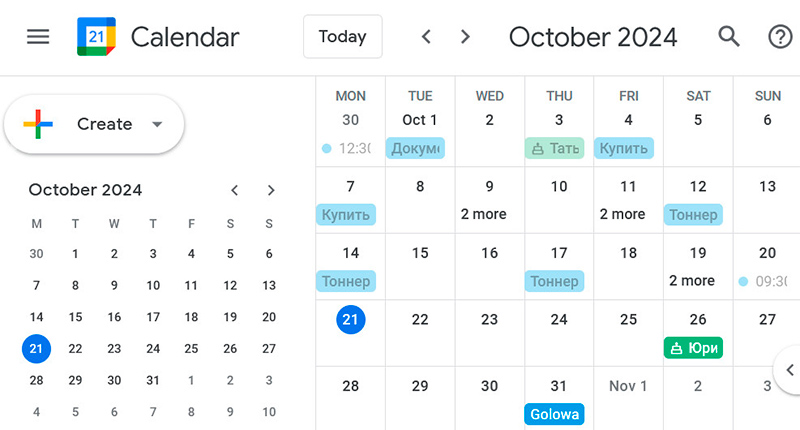Viewport: 800px width, 430px height.
Task: Show next month in mini calendar
Action: [270, 190]
